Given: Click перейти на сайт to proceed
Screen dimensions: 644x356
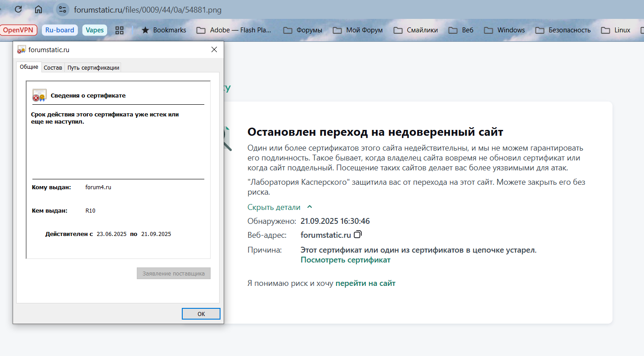Looking at the screenshot, I should click(365, 283).
